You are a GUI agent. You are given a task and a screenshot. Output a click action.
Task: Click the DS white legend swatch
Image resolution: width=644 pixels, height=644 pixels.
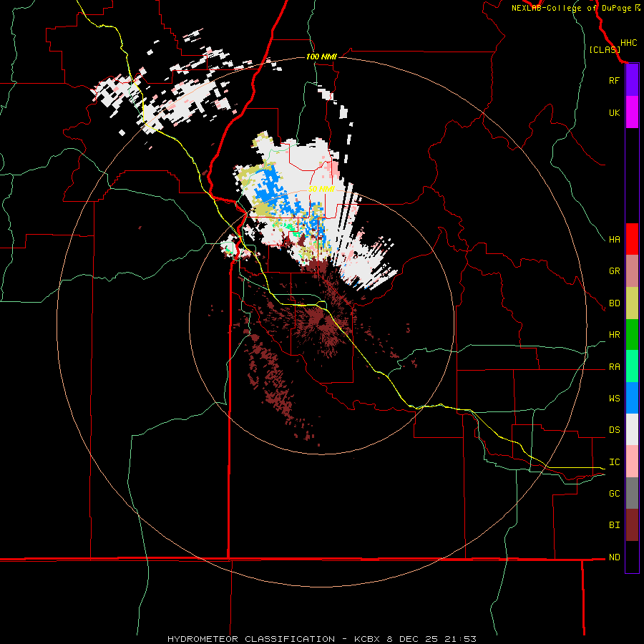coord(632,429)
